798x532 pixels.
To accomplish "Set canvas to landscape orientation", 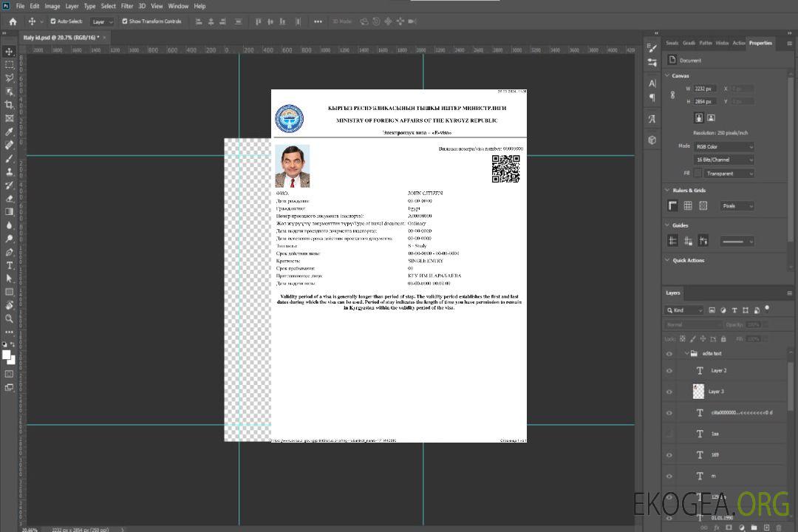I will pyautogui.click(x=711, y=117).
